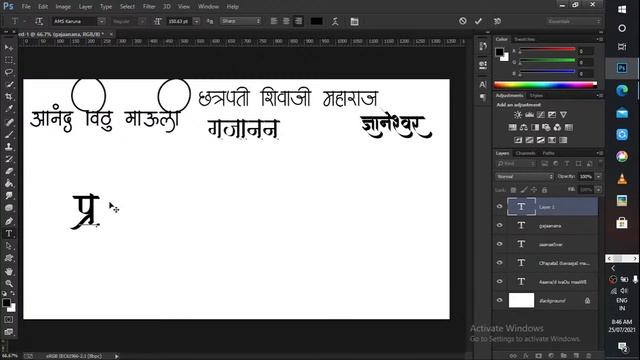Select the Rectangular Marquee tool
Viewport: 640px width, 360px height.
(9, 60)
